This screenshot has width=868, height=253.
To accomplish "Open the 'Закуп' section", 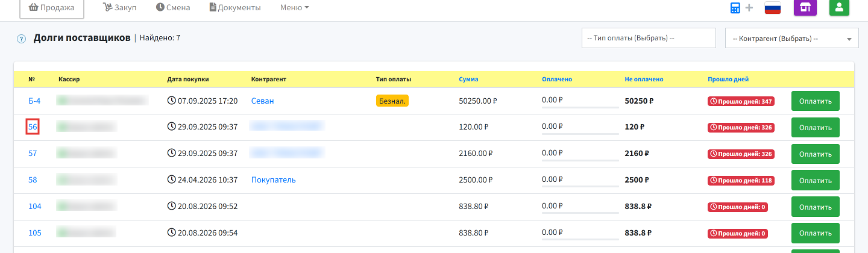I will coord(120,8).
